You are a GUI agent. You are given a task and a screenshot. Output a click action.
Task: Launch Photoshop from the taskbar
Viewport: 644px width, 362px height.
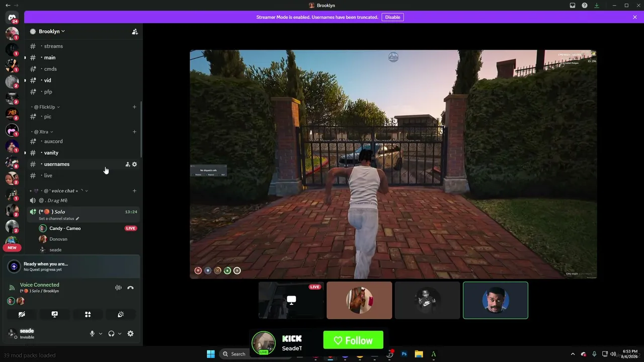[x=404, y=354]
